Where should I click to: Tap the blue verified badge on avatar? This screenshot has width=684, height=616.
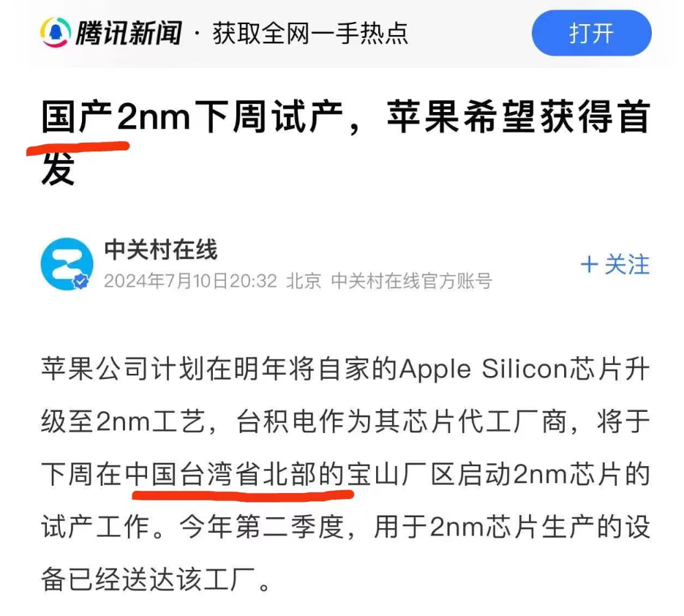tap(80, 282)
